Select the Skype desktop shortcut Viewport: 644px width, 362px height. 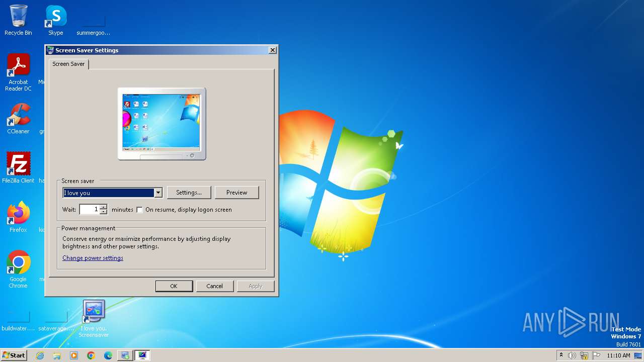[x=56, y=20]
